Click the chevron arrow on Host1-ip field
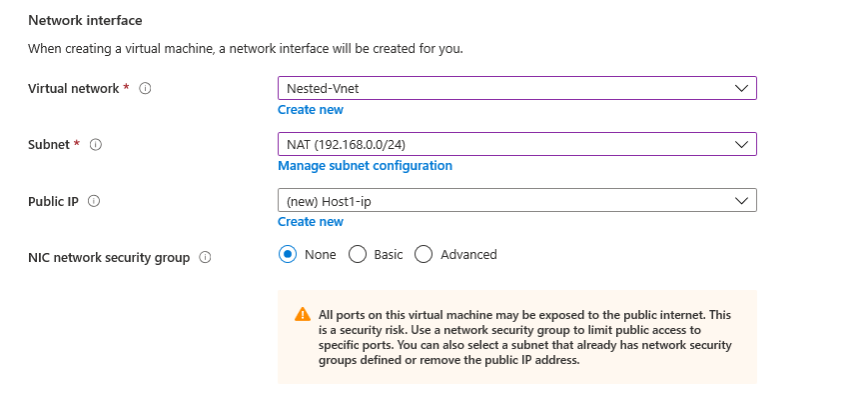The height and width of the screenshot is (407, 868). (741, 200)
